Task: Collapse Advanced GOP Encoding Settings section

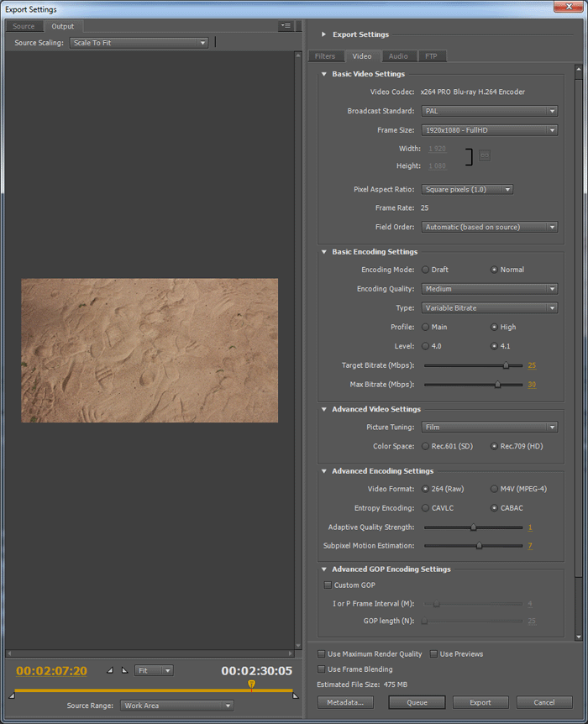Action: tap(323, 569)
